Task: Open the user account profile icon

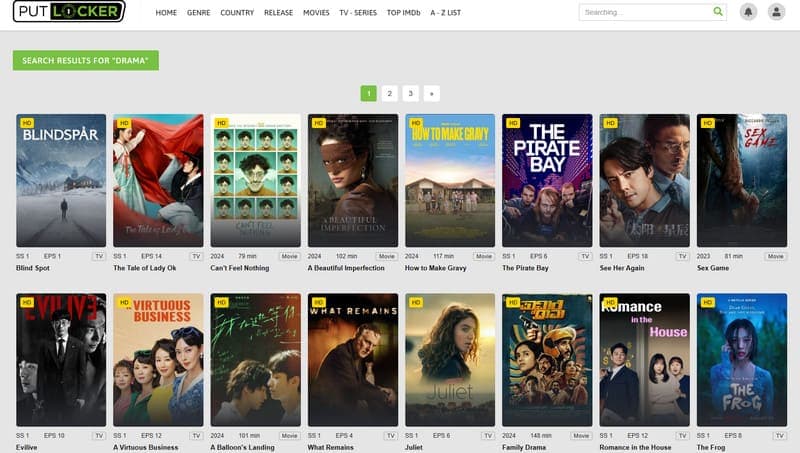Action: (777, 12)
